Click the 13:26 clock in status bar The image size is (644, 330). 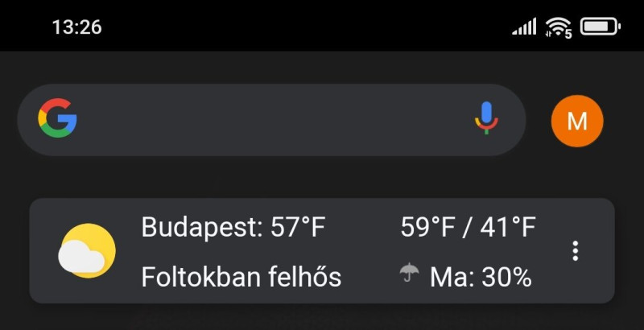76,27
